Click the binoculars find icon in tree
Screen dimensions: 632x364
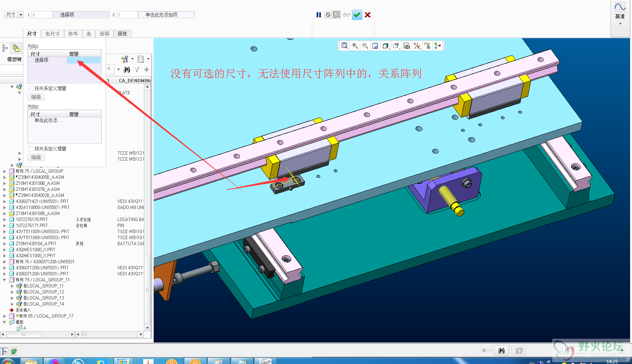click(x=127, y=69)
